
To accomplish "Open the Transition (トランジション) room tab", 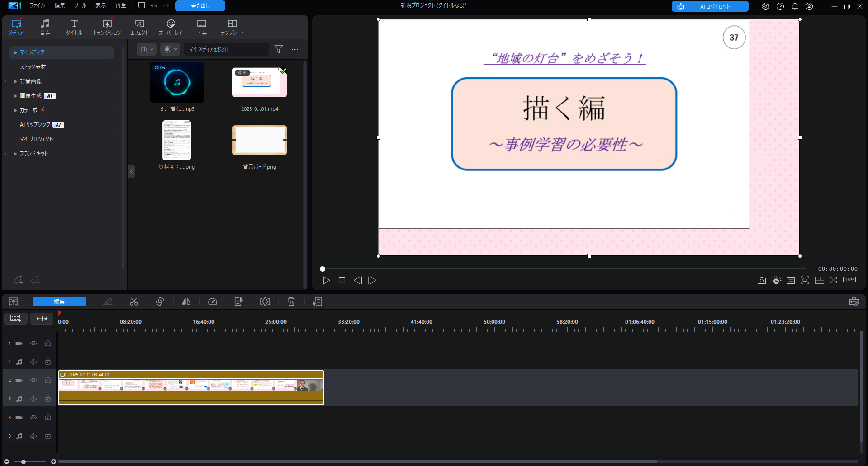I will [107, 27].
